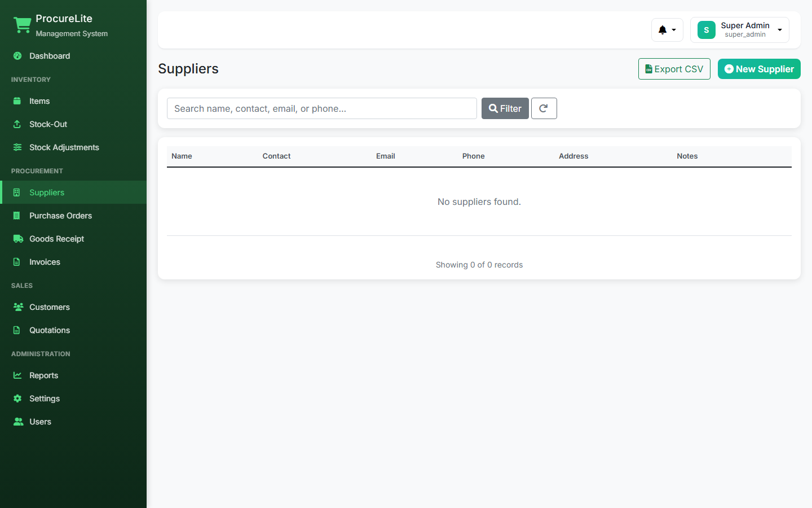Click the Purchase Orders receipt icon
812x508 pixels.
[17, 216]
